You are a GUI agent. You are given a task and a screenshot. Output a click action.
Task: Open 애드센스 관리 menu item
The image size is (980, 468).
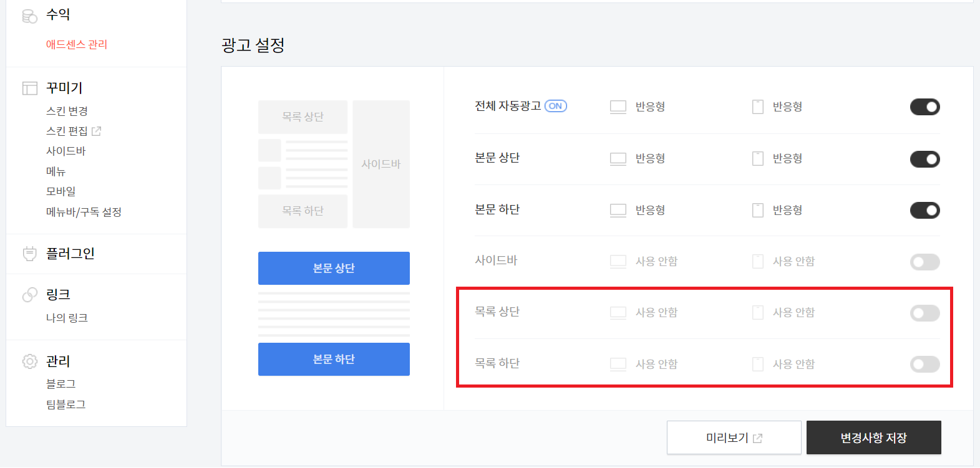tap(77, 45)
